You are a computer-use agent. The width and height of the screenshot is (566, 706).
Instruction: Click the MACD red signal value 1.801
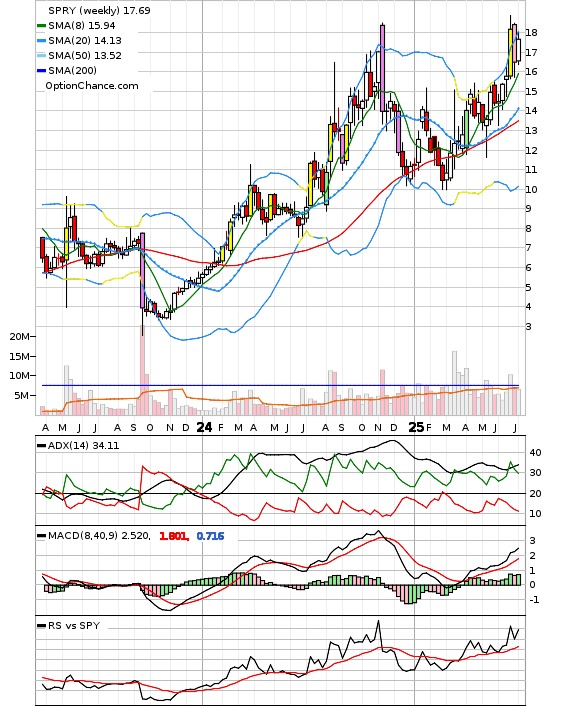pos(174,536)
